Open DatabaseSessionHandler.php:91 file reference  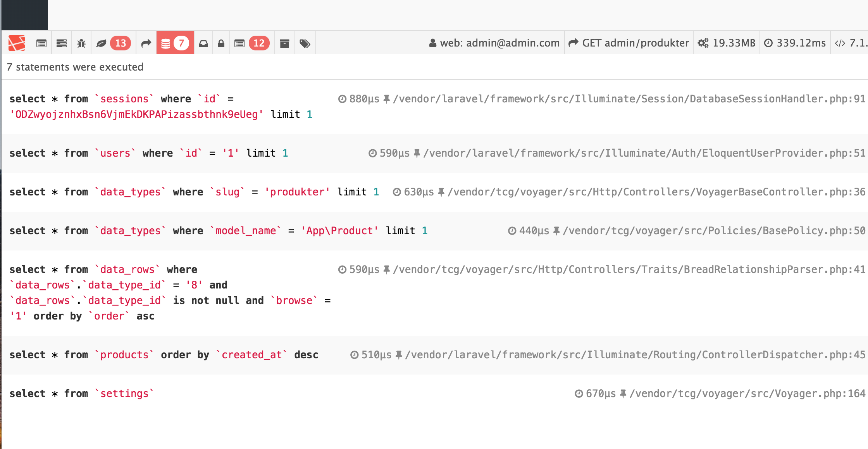click(x=628, y=98)
